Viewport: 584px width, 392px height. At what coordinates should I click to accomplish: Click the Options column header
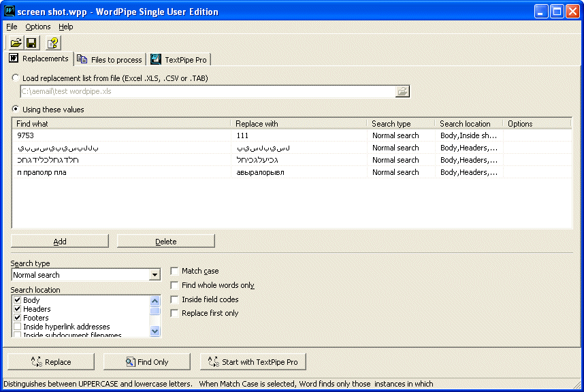coord(538,124)
